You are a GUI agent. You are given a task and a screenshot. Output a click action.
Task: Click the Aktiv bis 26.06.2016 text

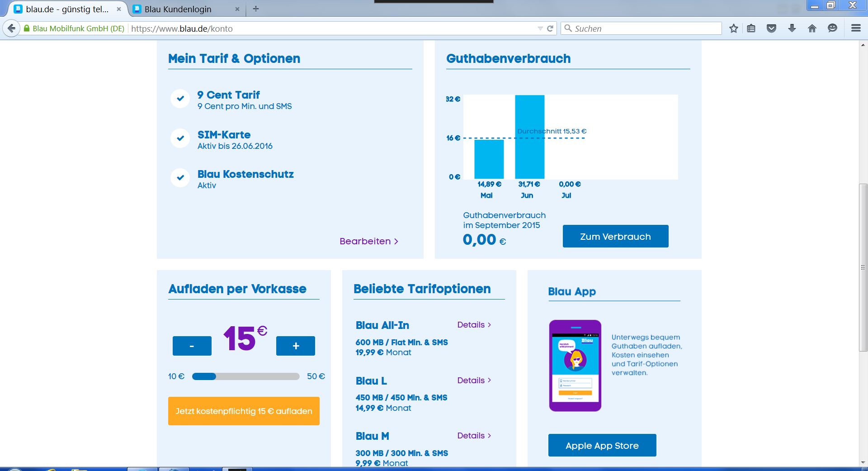pyautogui.click(x=235, y=146)
